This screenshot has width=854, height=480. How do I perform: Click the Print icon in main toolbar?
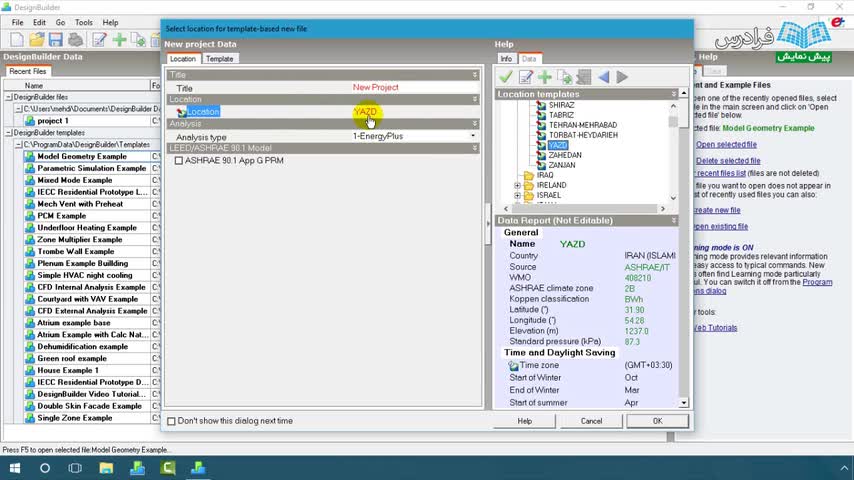tap(76, 40)
